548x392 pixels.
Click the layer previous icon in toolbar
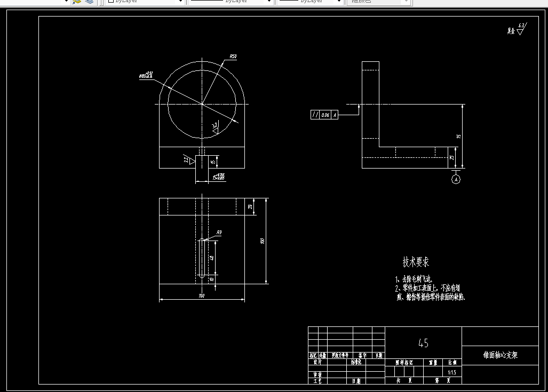(77, 2)
